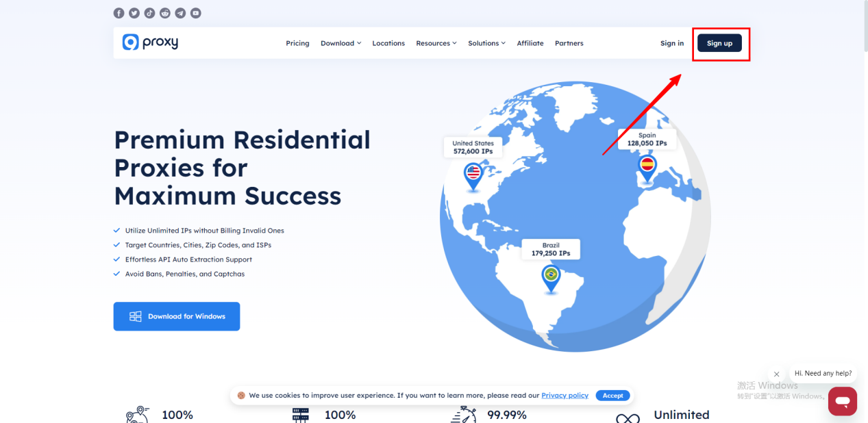Open the Telegram social icon

(x=180, y=13)
